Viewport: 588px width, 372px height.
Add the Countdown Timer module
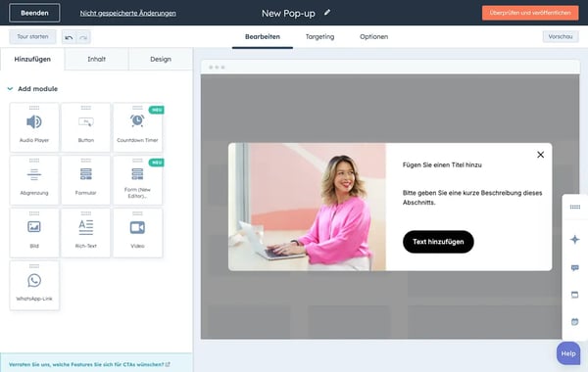click(137, 127)
